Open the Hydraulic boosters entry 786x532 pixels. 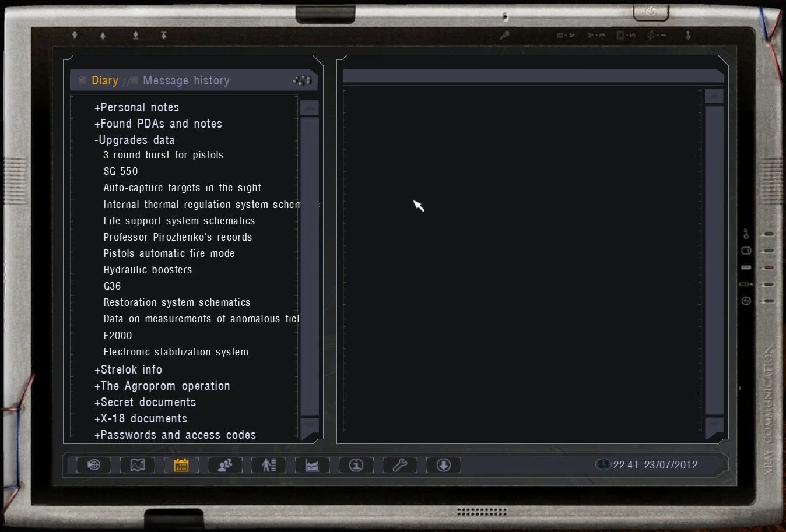coord(148,270)
